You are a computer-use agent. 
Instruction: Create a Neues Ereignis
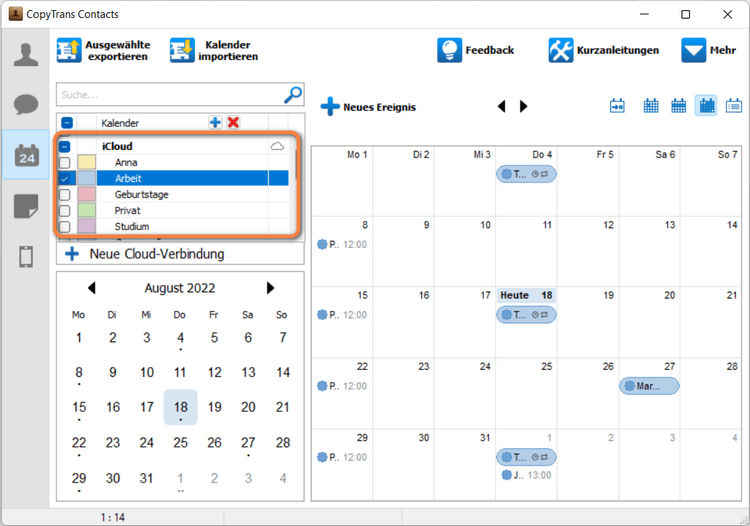coord(368,107)
